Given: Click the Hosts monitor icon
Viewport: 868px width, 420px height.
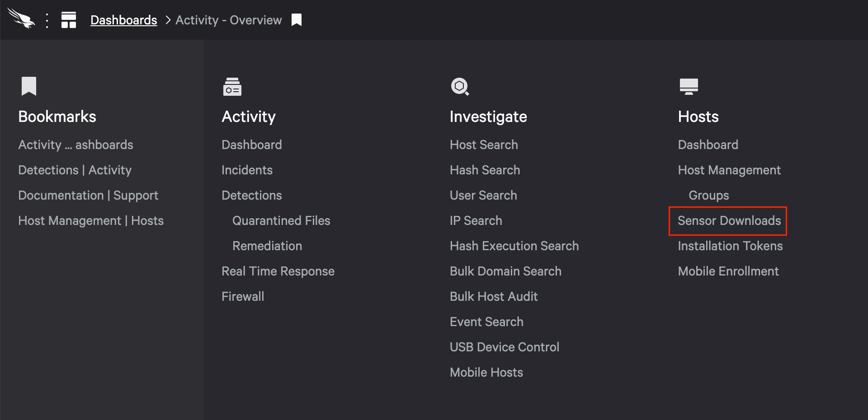Looking at the screenshot, I should pyautogui.click(x=689, y=86).
